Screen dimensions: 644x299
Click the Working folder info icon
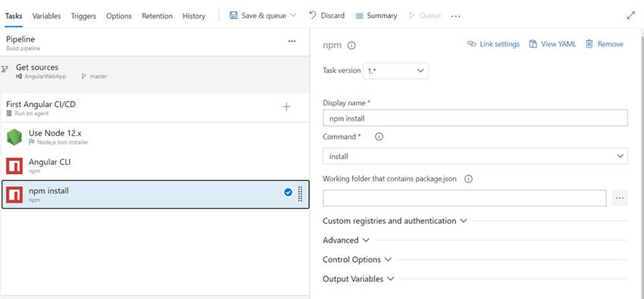pos(468,179)
